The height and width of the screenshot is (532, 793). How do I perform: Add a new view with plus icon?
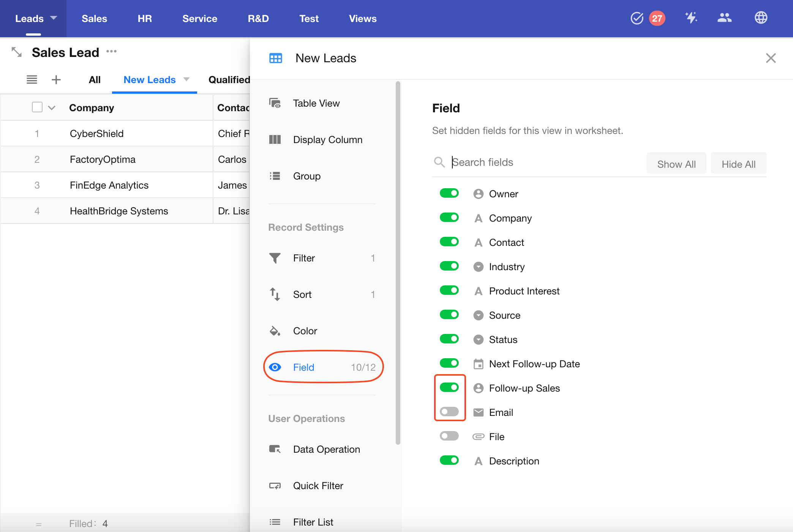[56, 80]
